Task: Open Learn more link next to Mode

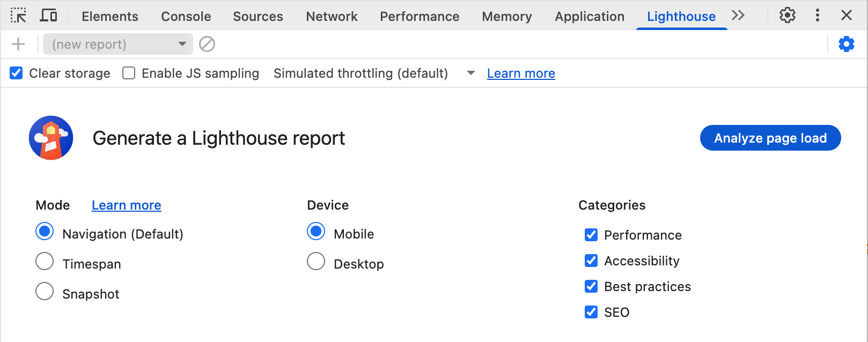Action: [127, 205]
